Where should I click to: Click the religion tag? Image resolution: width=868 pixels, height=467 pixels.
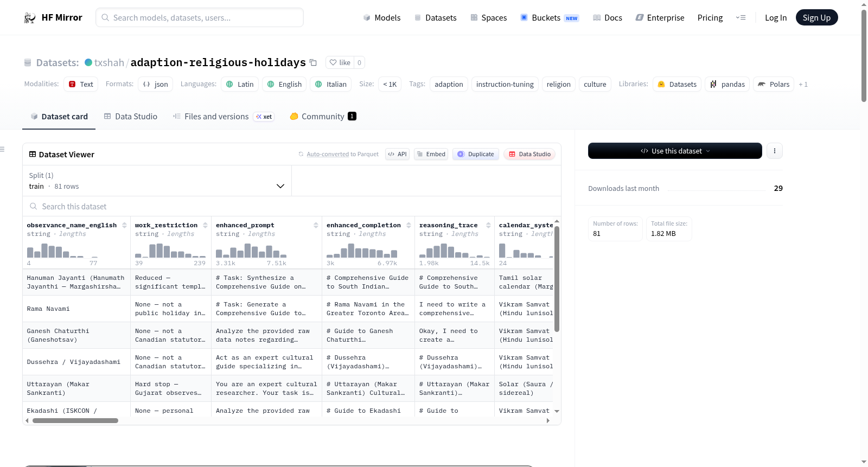[558, 84]
